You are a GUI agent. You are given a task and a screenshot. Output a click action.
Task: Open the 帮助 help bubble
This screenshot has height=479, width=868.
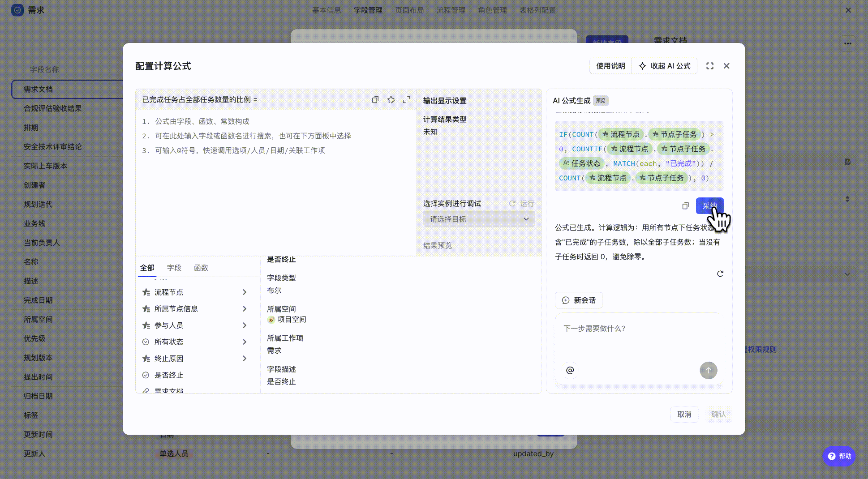pos(839,456)
